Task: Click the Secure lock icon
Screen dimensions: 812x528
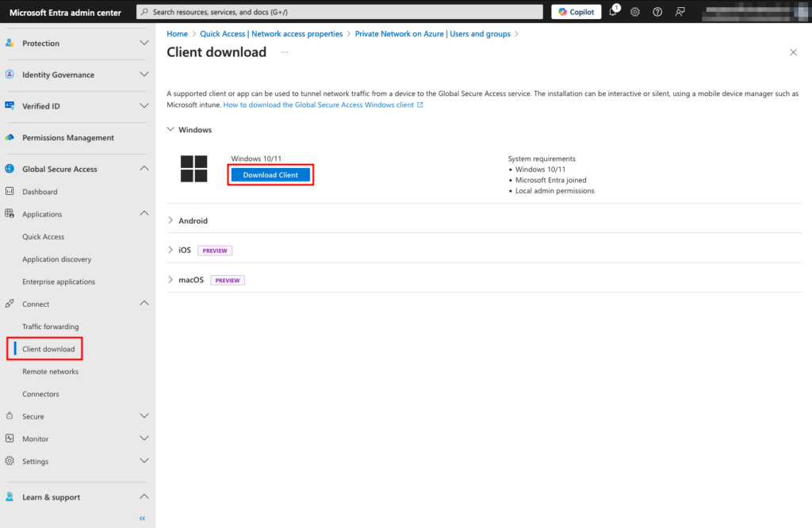Action: 10,415
